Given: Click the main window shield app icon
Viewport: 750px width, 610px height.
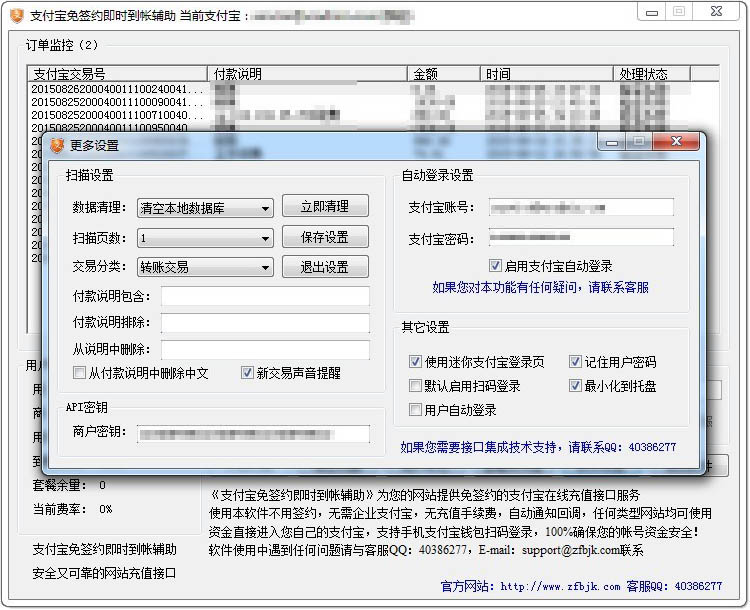Looking at the screenshot, I should click(x=17, y=15).
